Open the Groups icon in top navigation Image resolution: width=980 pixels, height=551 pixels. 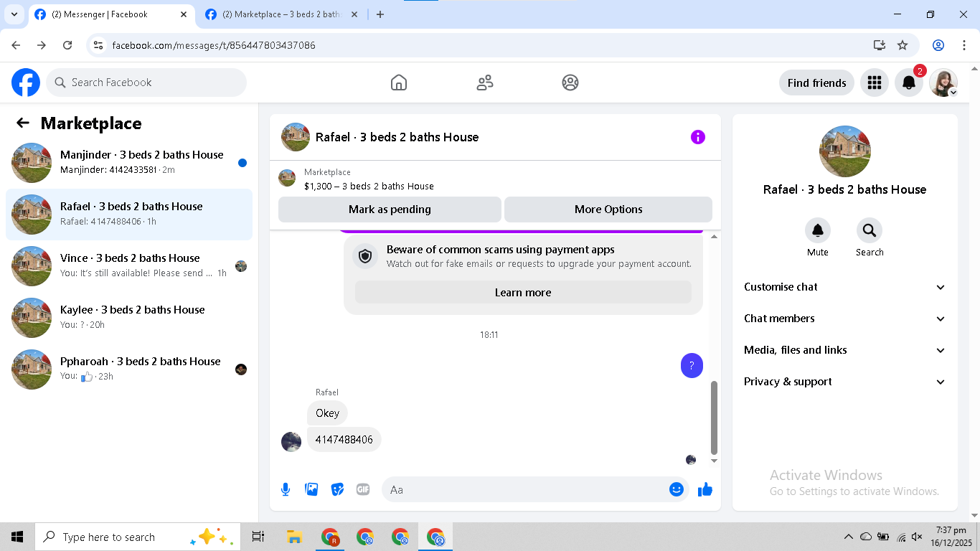570,83
